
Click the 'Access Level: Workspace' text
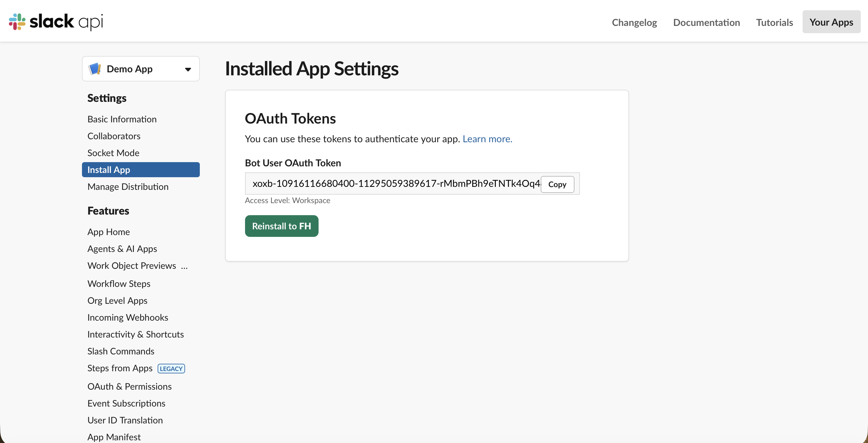click(288, 200)
